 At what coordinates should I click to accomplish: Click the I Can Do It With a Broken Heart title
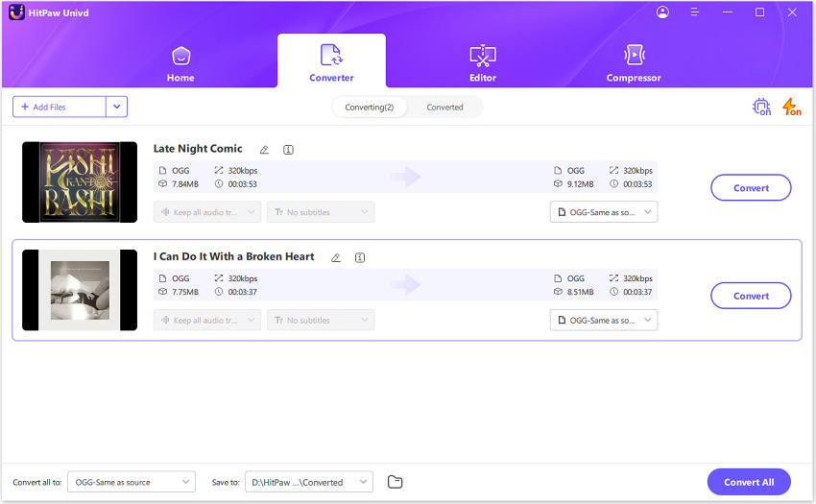click(233, 256)
